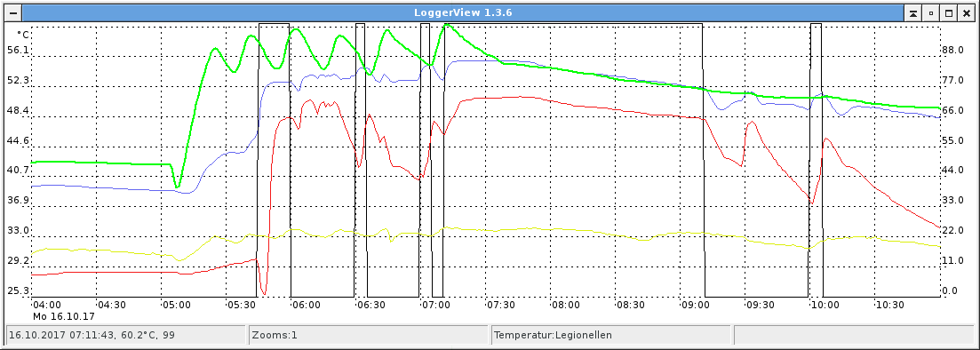Click the 04:30 time axis label
980x350 pixels.
click(x=112, y=305)
